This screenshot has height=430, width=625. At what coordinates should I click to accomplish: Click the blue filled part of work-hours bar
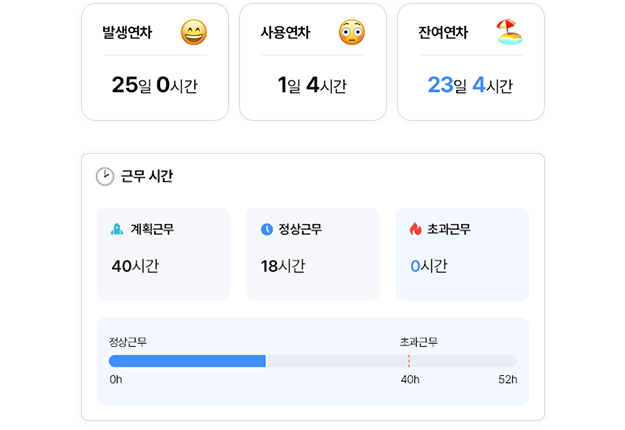pos(187,361)
